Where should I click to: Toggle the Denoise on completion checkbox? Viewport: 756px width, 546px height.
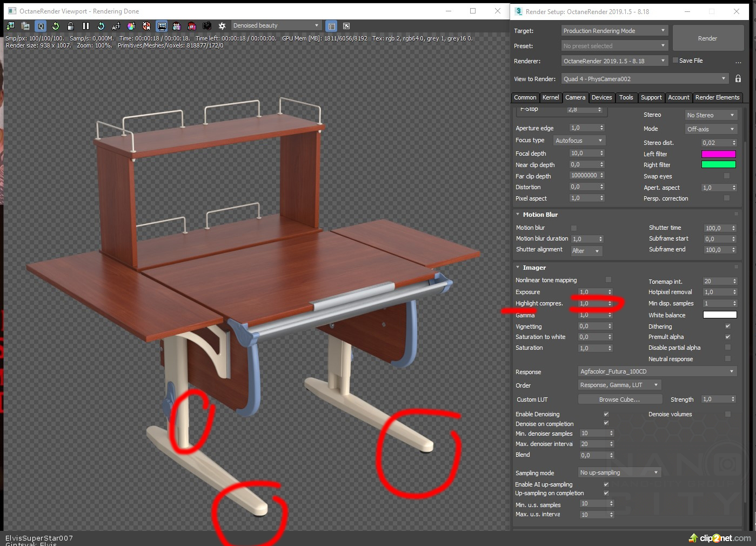(x=606, y=423)
